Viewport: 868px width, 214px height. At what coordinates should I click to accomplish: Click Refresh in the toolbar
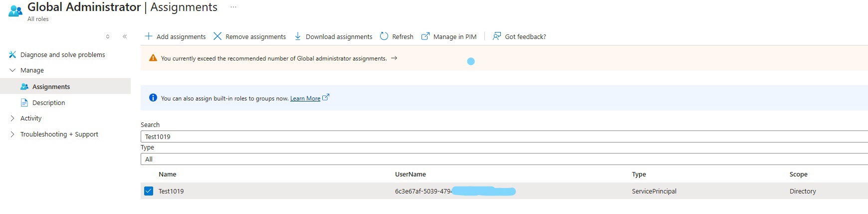[403, 36]
